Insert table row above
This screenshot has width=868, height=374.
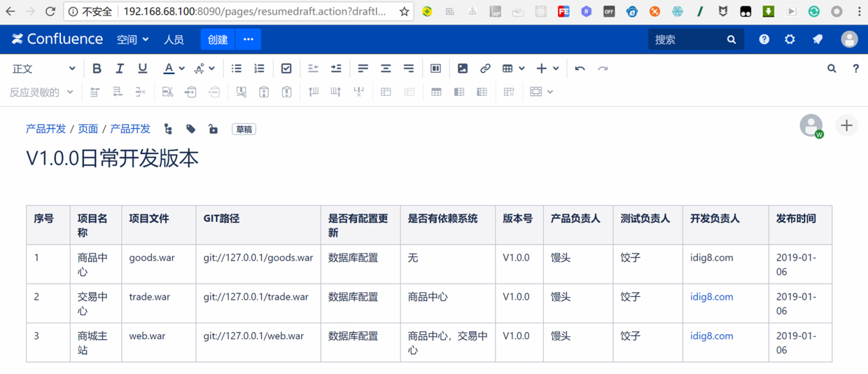coord(94,92)
